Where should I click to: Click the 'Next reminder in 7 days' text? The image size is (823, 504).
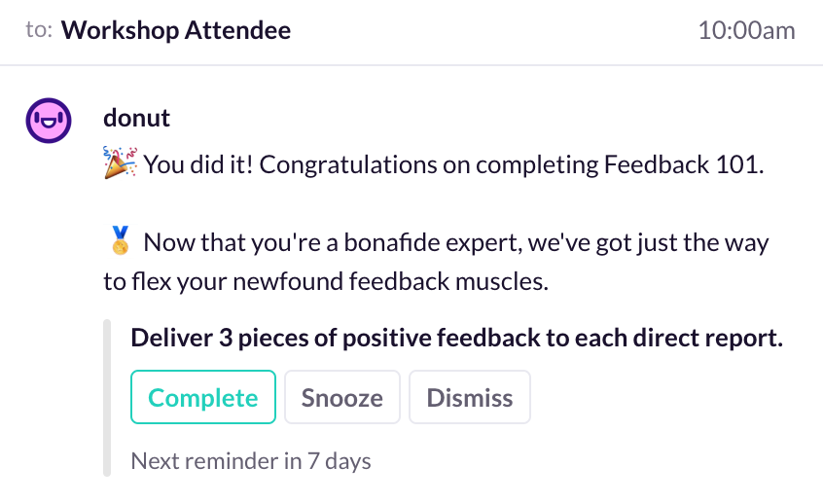tap(251, 461)
